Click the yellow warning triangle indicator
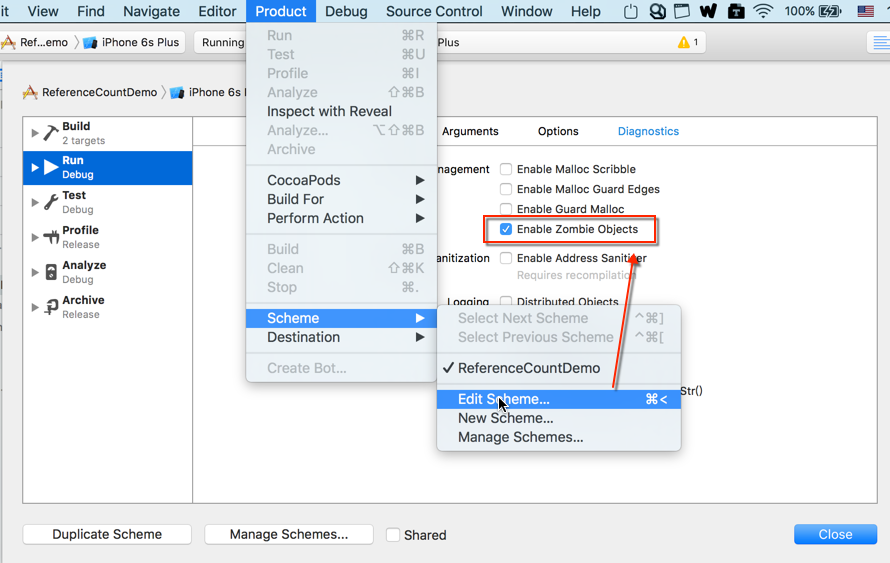 (x=684, y=42)
